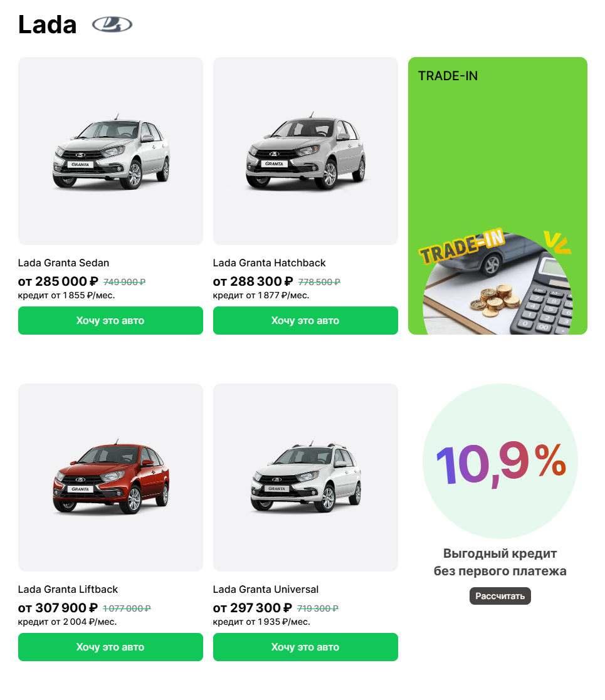Open the 'Lada Granta Sedan' title link

(63, 263)
